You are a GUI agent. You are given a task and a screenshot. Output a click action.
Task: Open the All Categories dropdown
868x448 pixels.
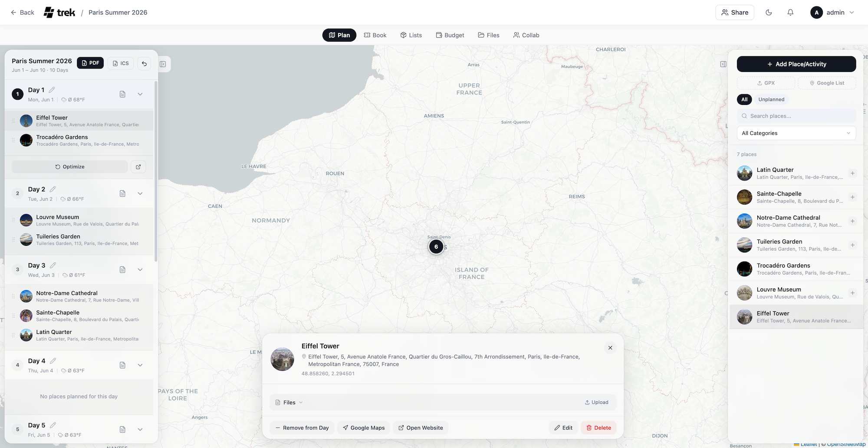point(796,133)
